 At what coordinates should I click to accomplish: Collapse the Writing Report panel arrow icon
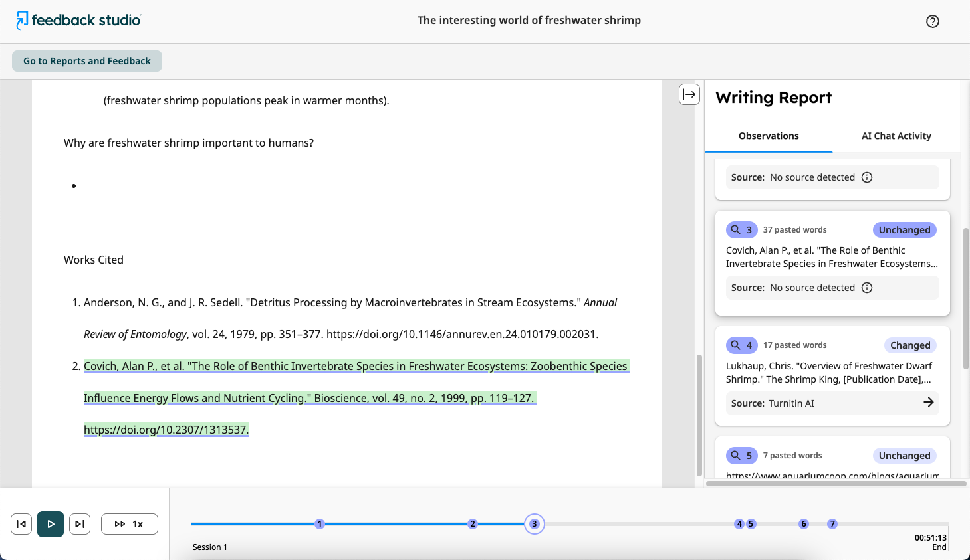(689, 94)
